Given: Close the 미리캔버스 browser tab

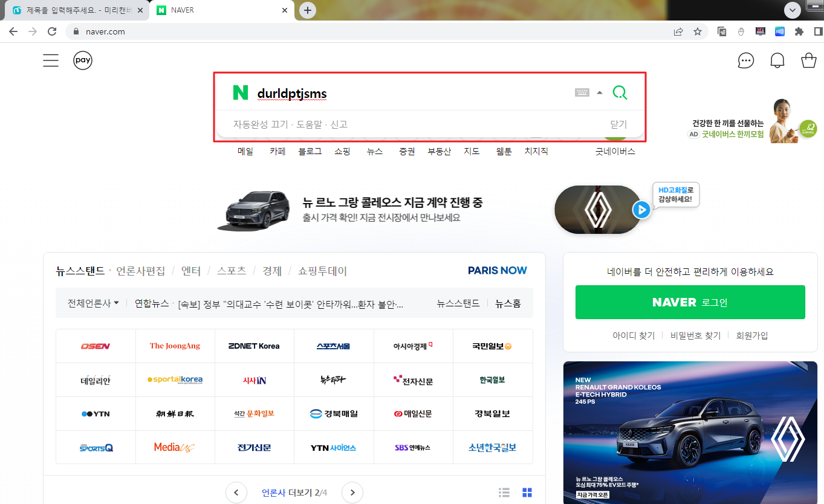Looking at the screenshot, I should [140, 10].
